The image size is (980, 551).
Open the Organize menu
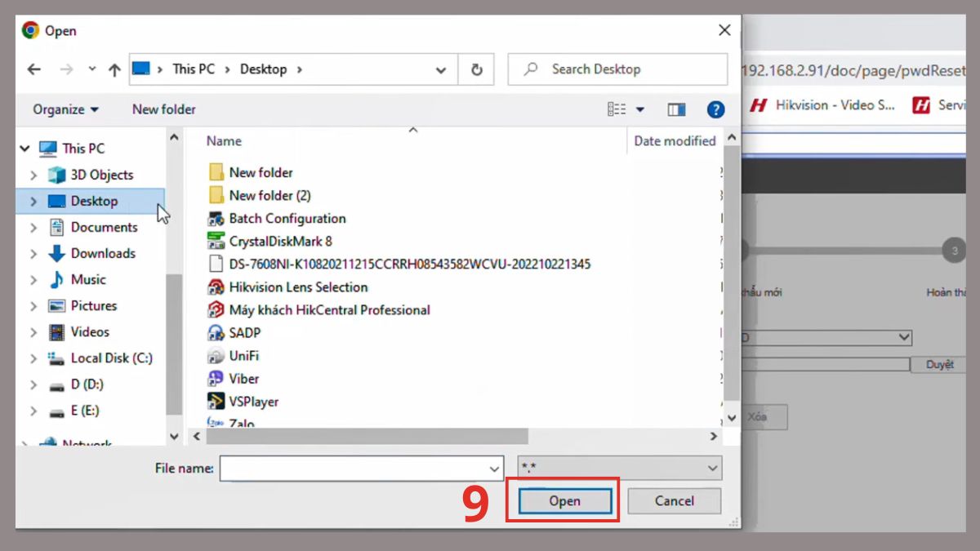(65, 109)
